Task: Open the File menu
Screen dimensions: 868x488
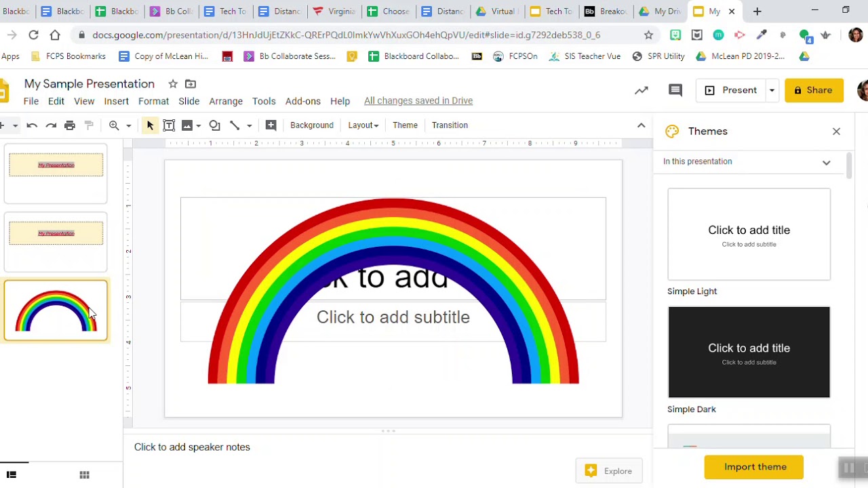Action: click(x=31, y=101)
